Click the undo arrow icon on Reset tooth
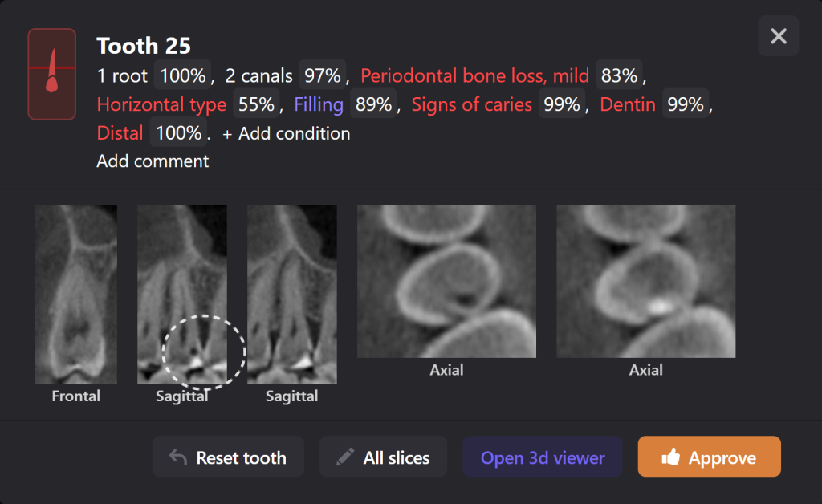822x504 pixels. click(x=179, y=457)
